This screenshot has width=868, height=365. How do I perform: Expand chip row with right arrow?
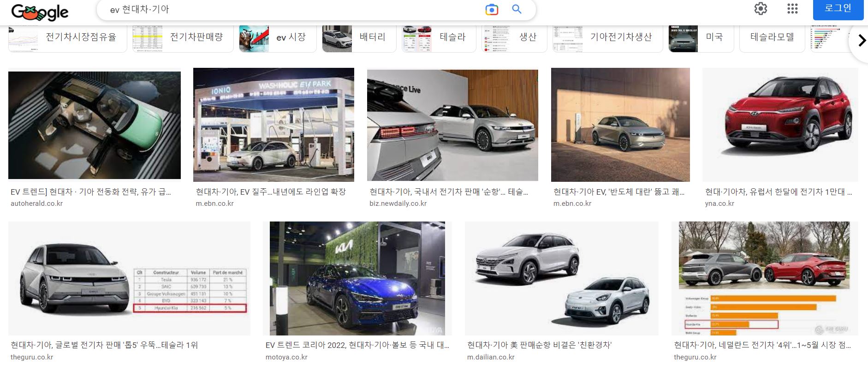coord(861,41)
